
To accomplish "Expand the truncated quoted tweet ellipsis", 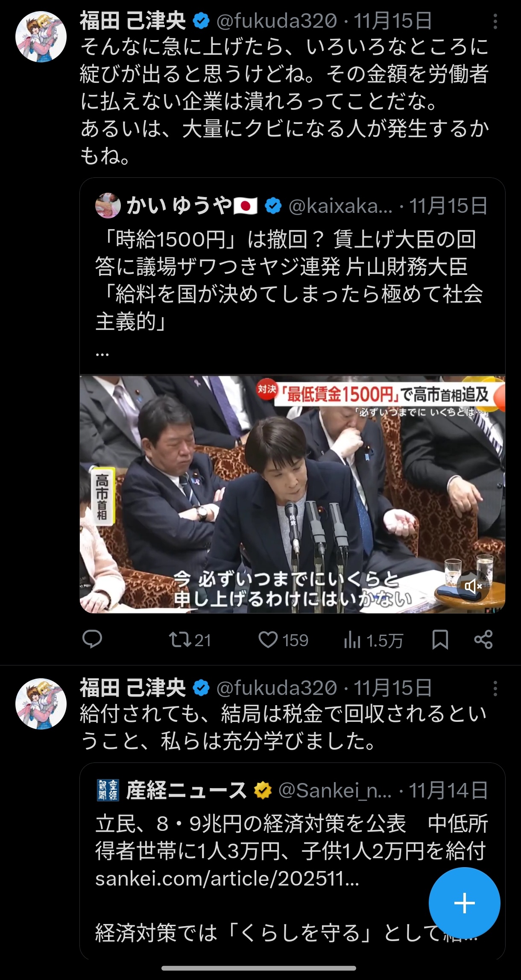I will [x=102, y=354].
